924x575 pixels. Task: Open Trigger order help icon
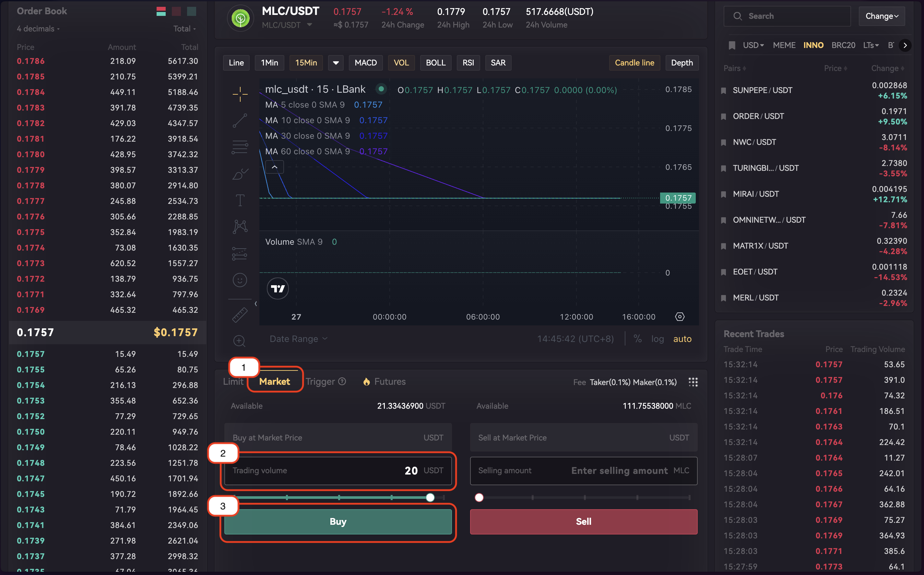342,381
